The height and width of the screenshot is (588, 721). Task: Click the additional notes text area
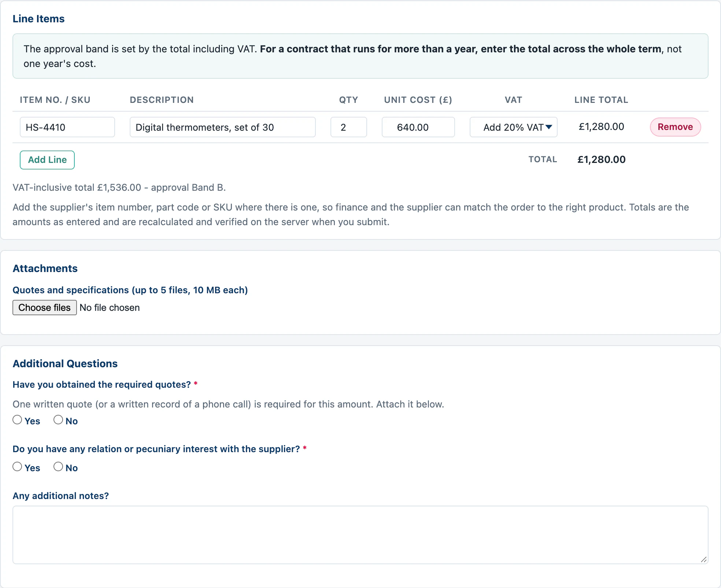pyautogui.click(x=360, y=535)
